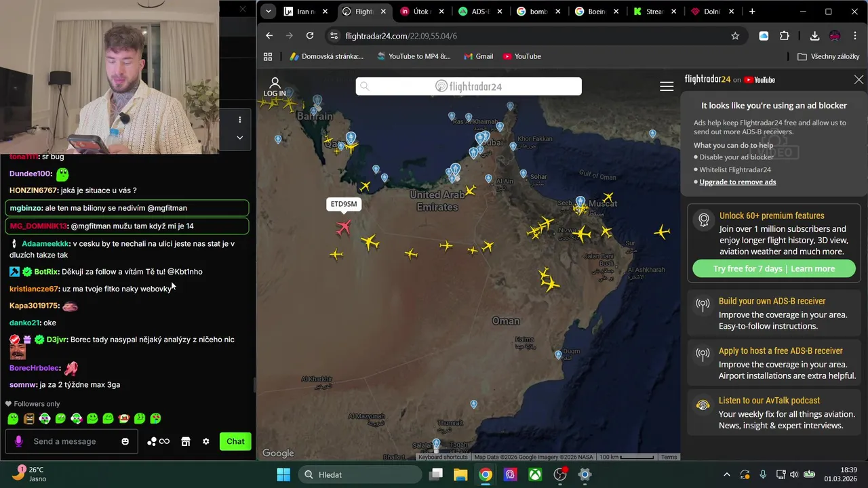This screenshot has width=868, height=488.
Task: Click the Flightradar24 search box
Action: click(469, 86)
